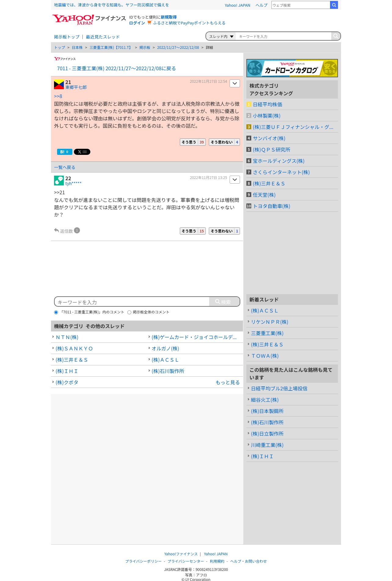Return to thread list via 一覧へ戻る
The image size is (392, 581).
[x=65, y=167]
